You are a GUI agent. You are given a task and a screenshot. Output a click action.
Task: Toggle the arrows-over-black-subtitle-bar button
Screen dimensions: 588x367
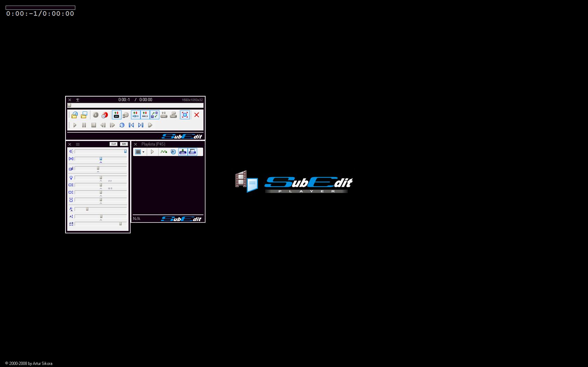[117, 115]
